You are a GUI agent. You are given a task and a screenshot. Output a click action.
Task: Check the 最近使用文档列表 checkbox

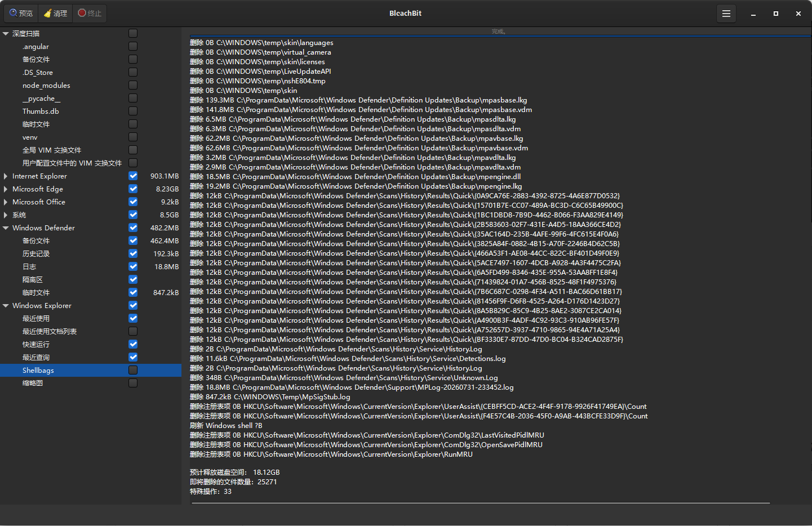tap(133, 331)
